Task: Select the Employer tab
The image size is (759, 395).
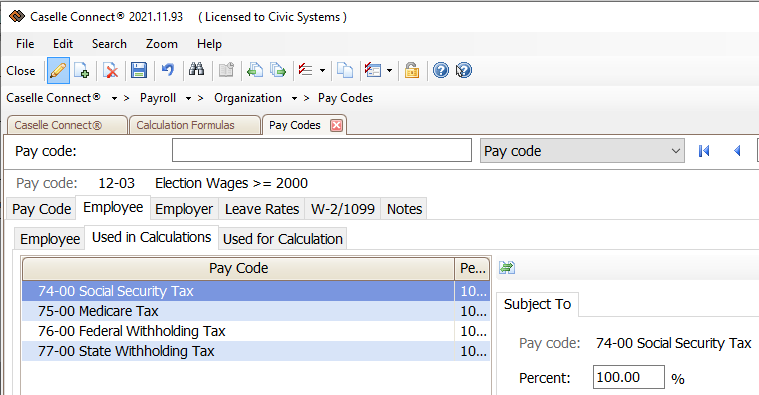Action: [184, 209]
